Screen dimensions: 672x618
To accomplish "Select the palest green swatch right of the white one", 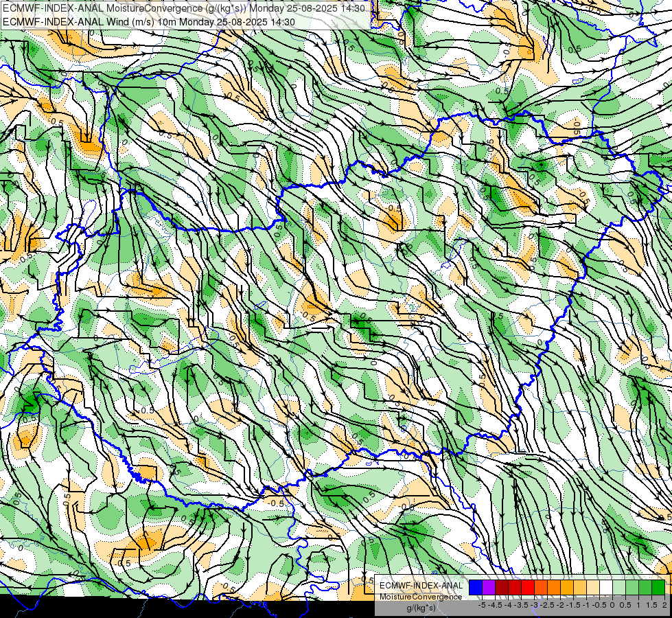I will point(619,588).
